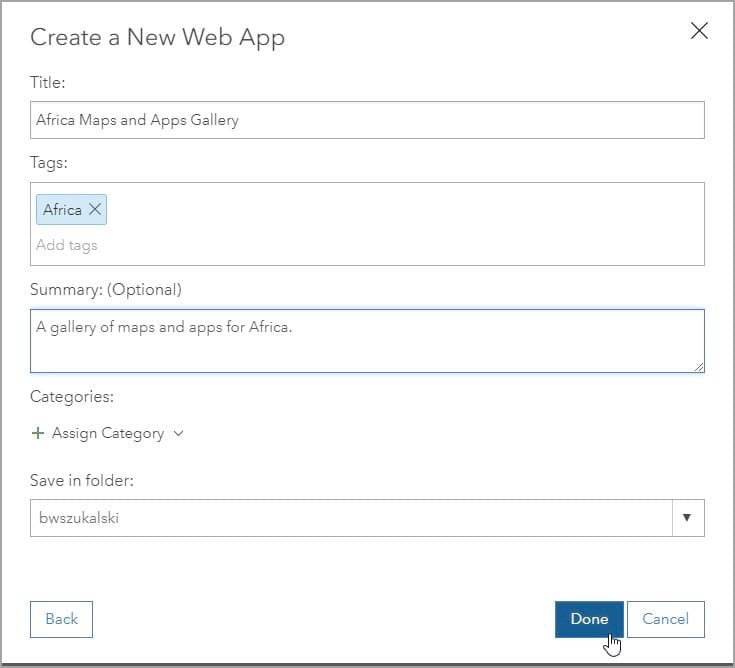The image size is (735, 668).
Task: Click the Save in folder: label
Action: point(82,480)
